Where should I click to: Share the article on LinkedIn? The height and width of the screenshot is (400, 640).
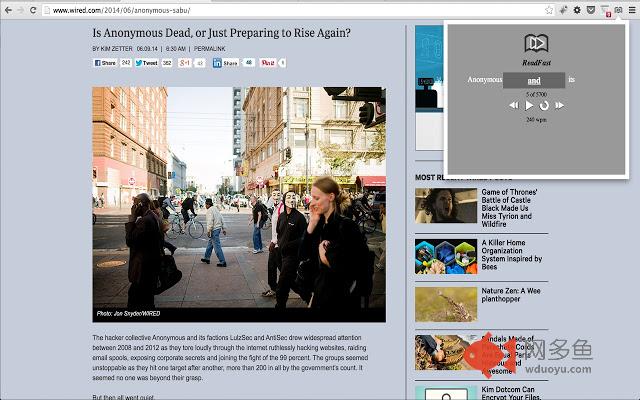point(225,63)
